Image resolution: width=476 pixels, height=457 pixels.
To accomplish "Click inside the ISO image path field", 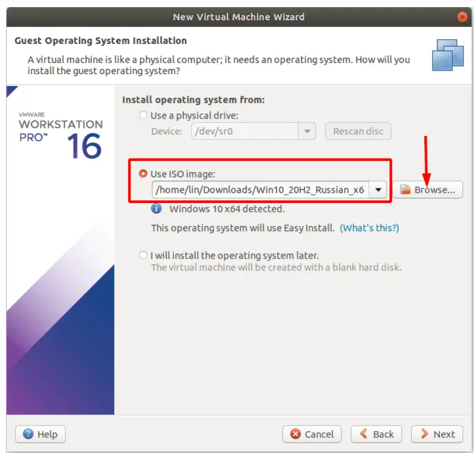I will point(260,190).
